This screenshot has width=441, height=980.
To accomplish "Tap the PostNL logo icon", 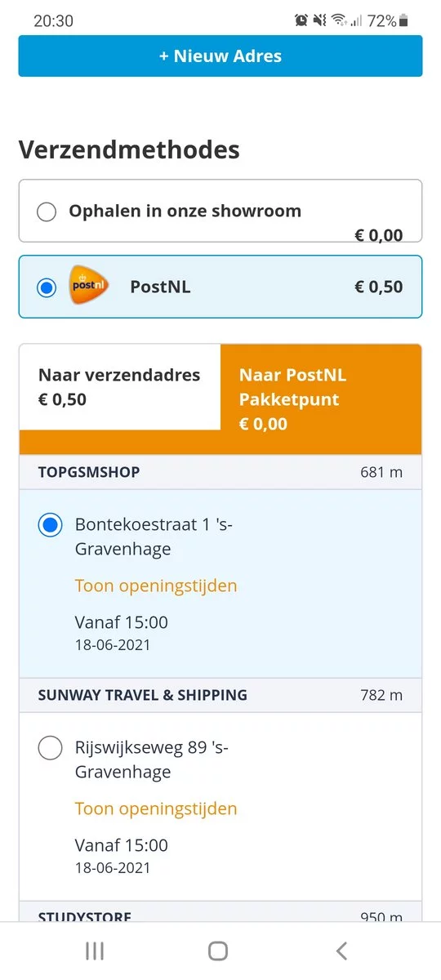I will 90,287.
